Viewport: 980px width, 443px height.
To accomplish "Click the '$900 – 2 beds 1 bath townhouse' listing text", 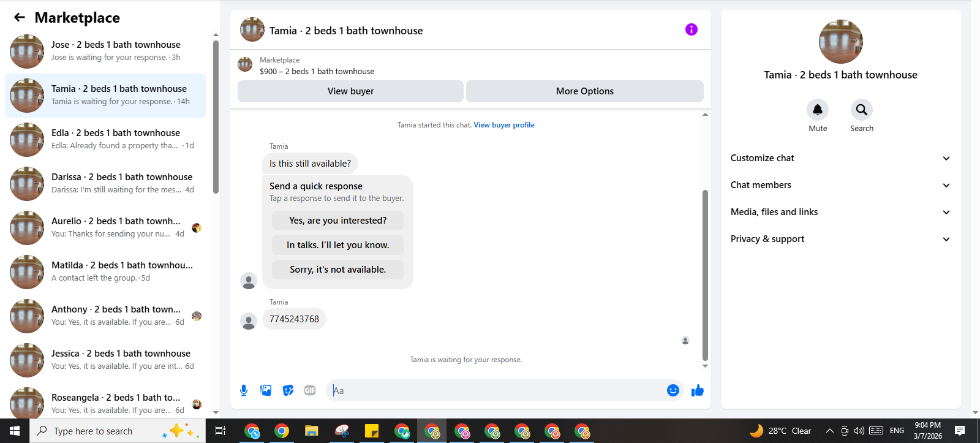I will [x=317, y=72].
